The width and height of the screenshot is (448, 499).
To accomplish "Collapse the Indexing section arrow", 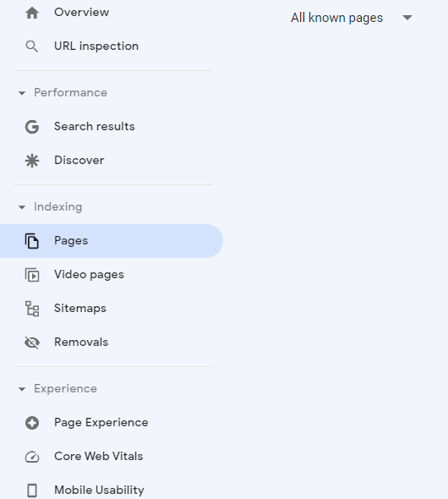I will click(22, 207).
